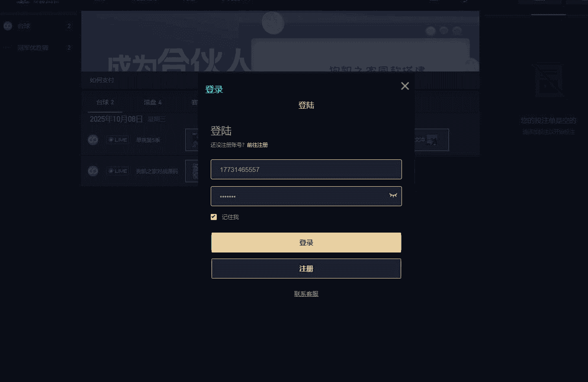The width and height of the screenshot is (588, 382).
Task: Click the LIVE badge on 单挑第5季 row
Action: (x=118, y=140)
